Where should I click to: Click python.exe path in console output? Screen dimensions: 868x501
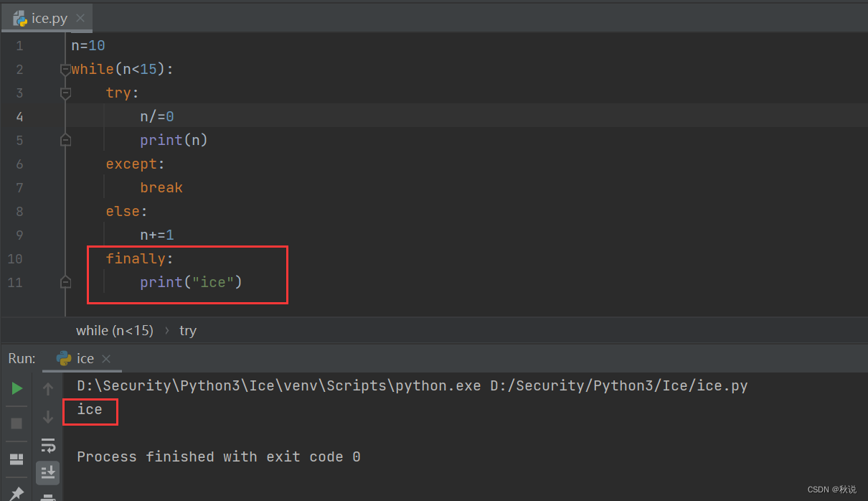point(279,386)
